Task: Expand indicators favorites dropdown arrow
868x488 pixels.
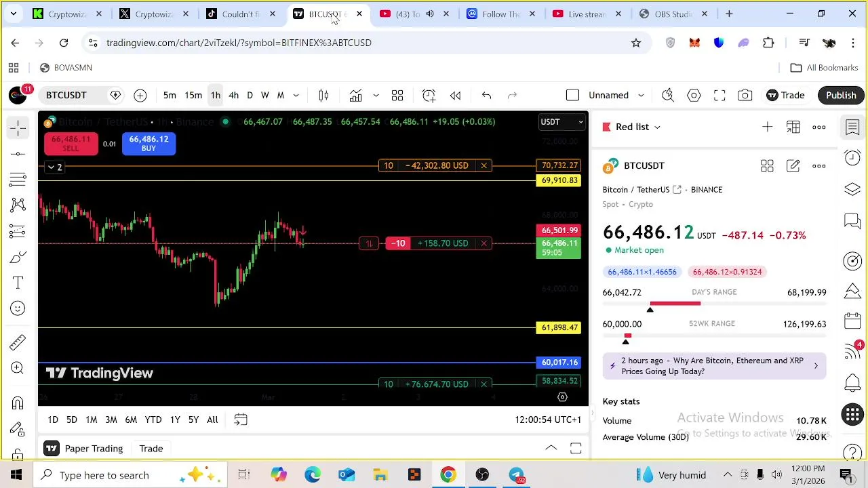Action: click(376, 96)
